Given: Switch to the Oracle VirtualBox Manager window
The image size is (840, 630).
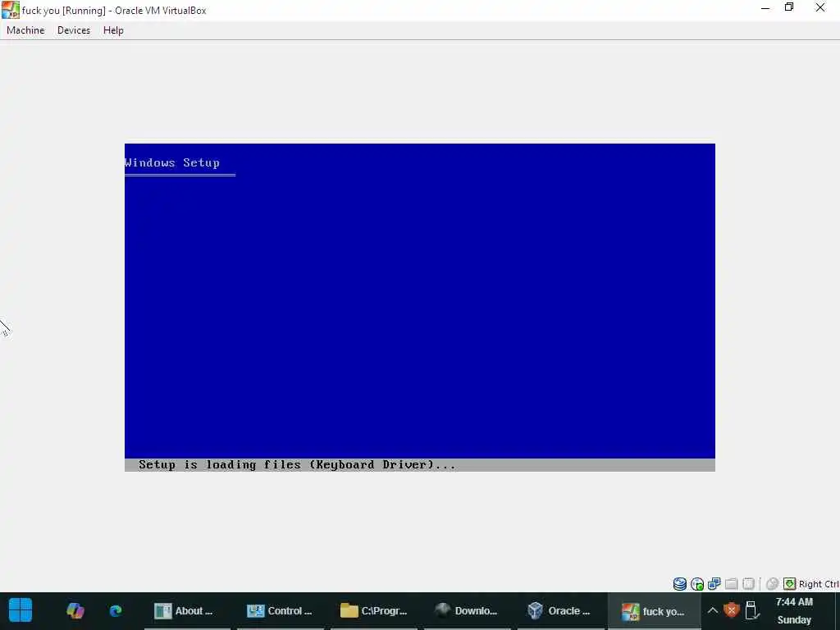Looking at the screenshot, I should click(560, 610).
